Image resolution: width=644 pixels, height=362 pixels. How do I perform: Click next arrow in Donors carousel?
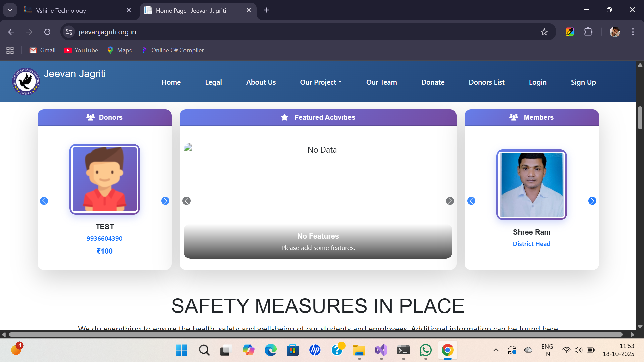[165, 201]
